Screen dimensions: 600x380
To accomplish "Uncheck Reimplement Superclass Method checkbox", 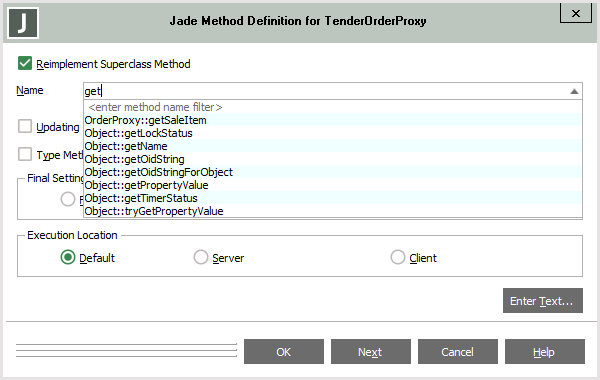I will tap(25, 64).
